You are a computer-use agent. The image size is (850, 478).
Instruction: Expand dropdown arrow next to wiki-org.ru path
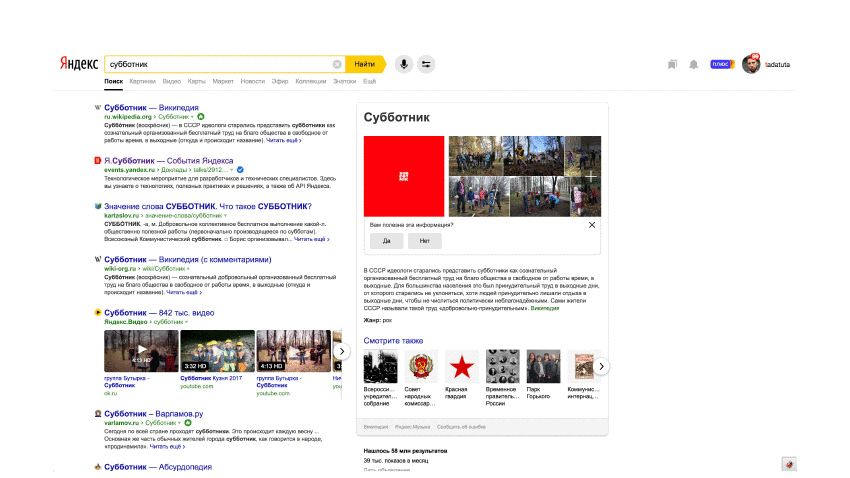coord(188,269)
